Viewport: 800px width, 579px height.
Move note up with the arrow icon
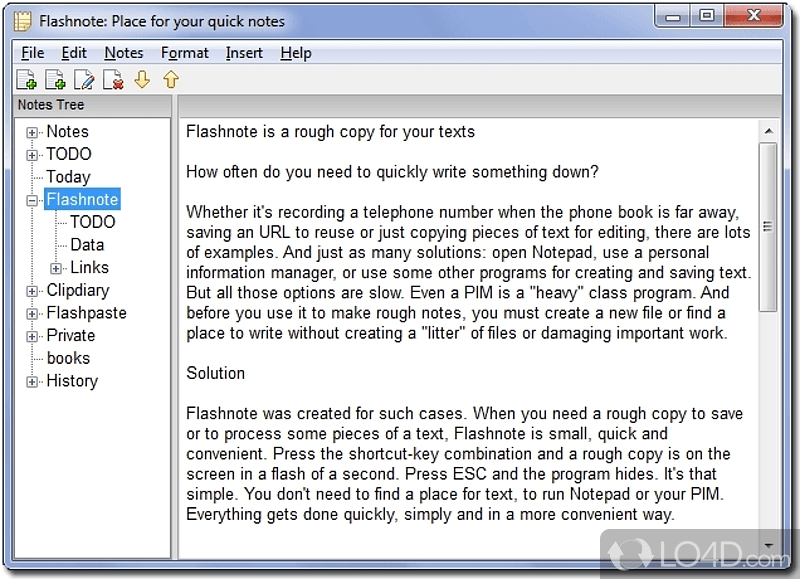(x=171, y=80)
